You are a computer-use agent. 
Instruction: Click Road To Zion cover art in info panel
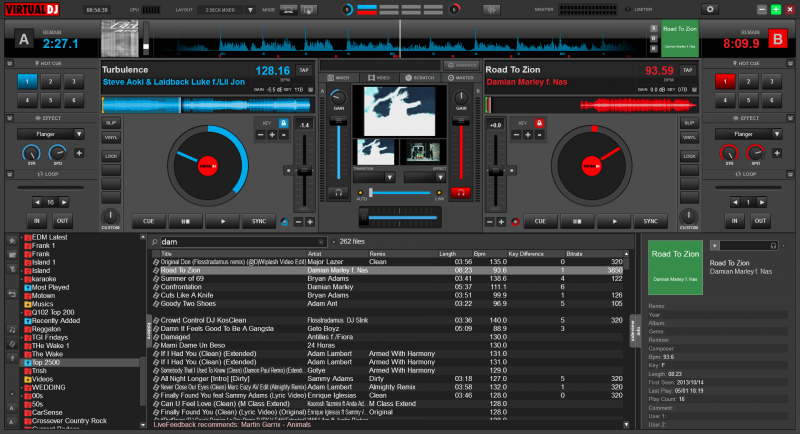(x=675, y=267)
